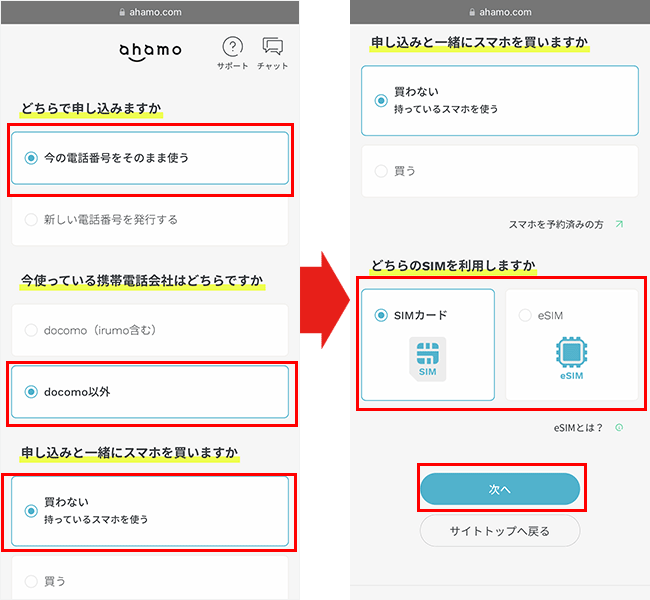Tap ahamo.com URL in left address bar

pyautogui.click(x=155, y=12)
